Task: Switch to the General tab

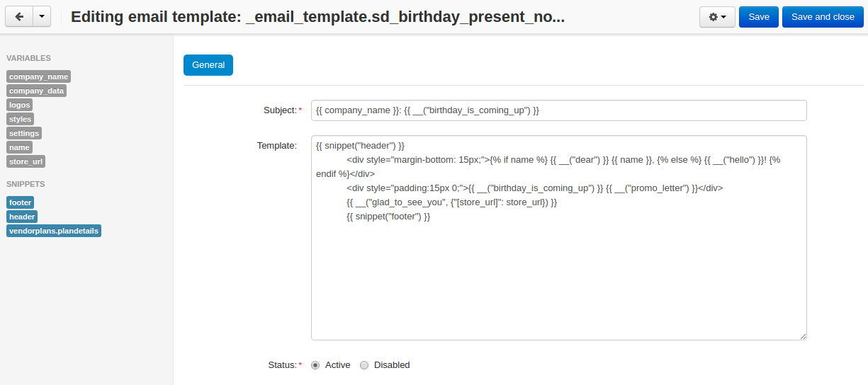Action: pyautogui.click(x=208, y=65)
